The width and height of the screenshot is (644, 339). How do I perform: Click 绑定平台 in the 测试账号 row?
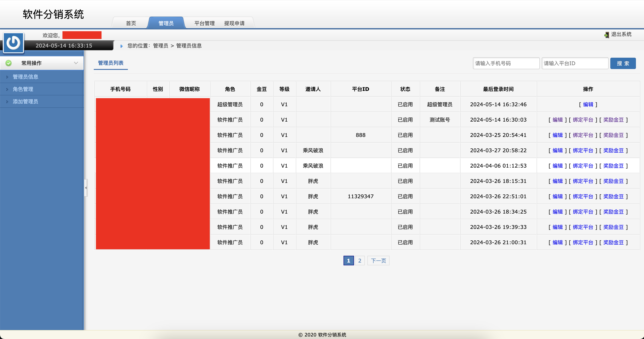click(583, 120)
